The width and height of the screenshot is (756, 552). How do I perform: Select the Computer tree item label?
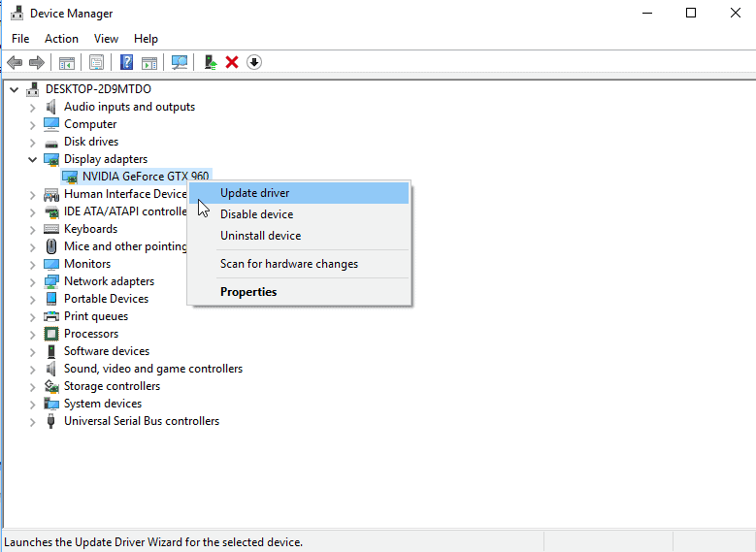pos(90,124)
